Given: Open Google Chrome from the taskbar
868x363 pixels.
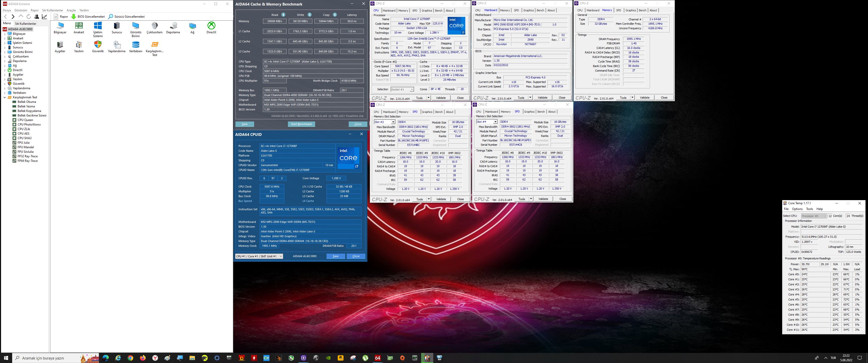Looking at the screenshot, I should [x=130, y=358].
